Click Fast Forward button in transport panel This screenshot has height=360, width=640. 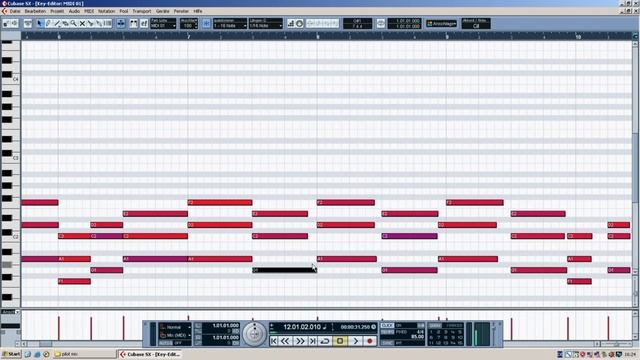[x=300, y=341]
